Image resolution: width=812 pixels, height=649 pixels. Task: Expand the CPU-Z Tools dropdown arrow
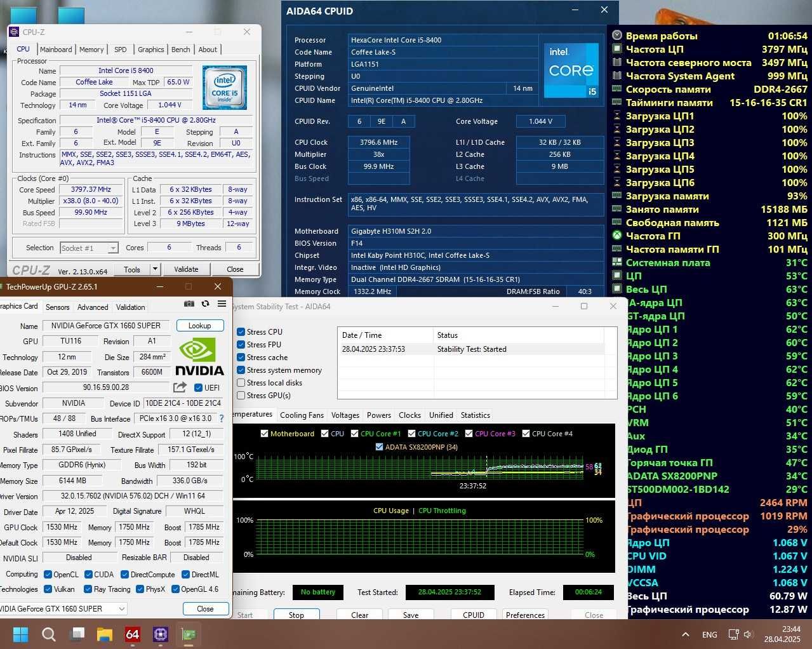154,269
